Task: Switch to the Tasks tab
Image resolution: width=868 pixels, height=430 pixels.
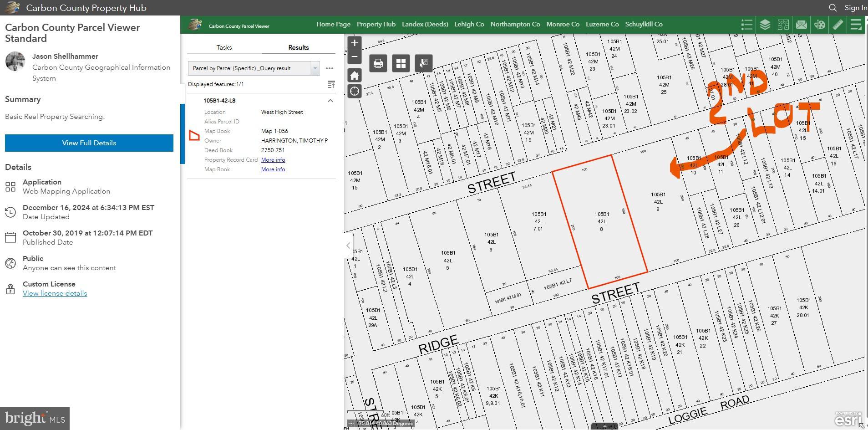Action: pyautogui.click(x=224, y=47)
